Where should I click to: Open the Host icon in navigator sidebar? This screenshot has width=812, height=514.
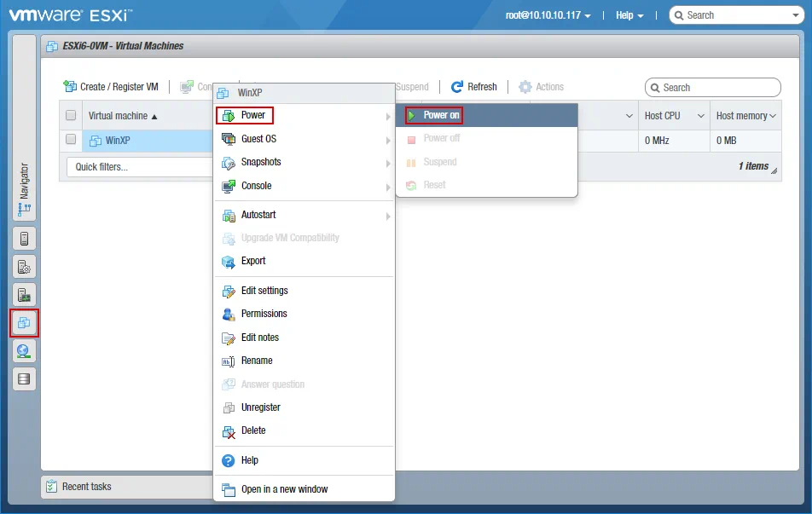[24, 239]
